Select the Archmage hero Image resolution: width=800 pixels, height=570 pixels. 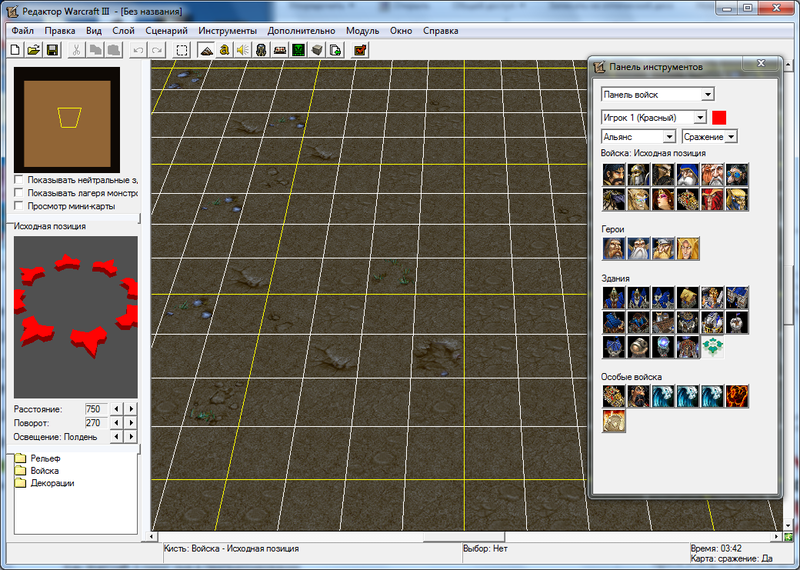pos(638,249)
